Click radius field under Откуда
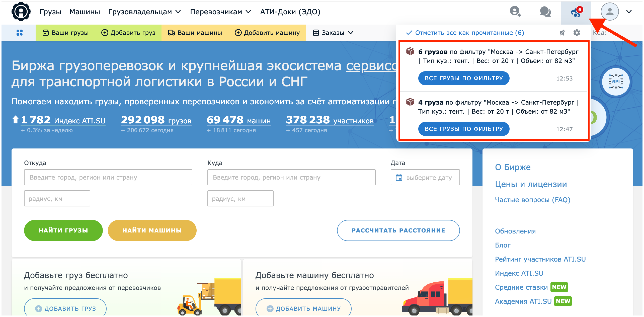644x317 pixels. tap(57, 198)
